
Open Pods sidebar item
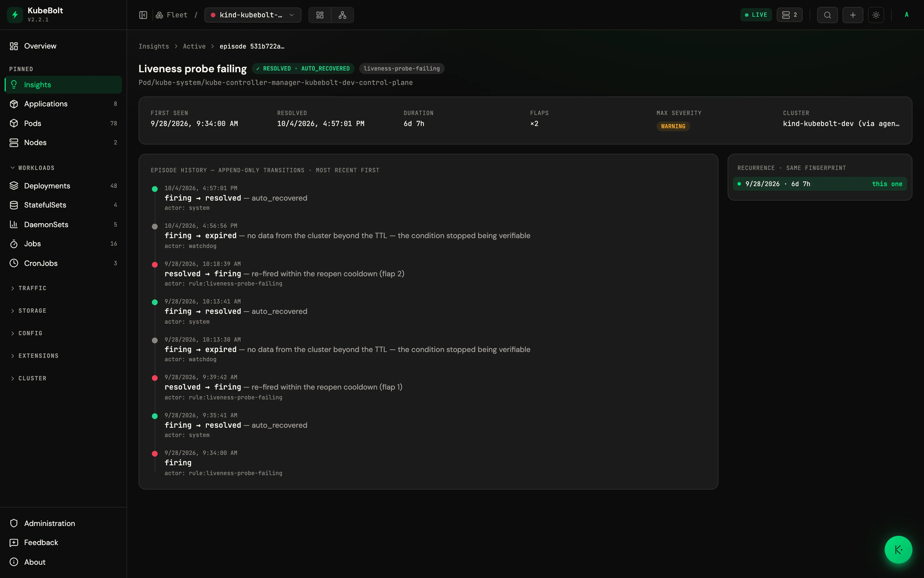pyautogui.click(x=63, y=123)
